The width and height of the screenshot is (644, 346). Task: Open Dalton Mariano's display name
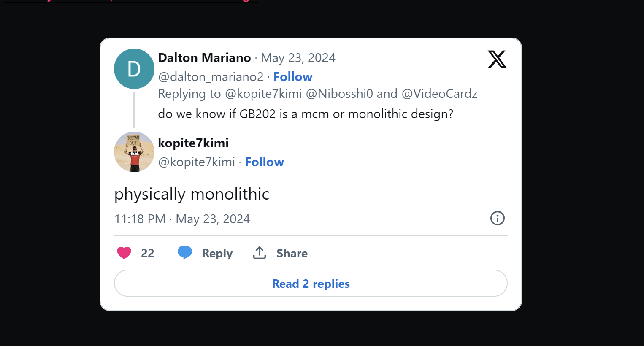[204, 58]
